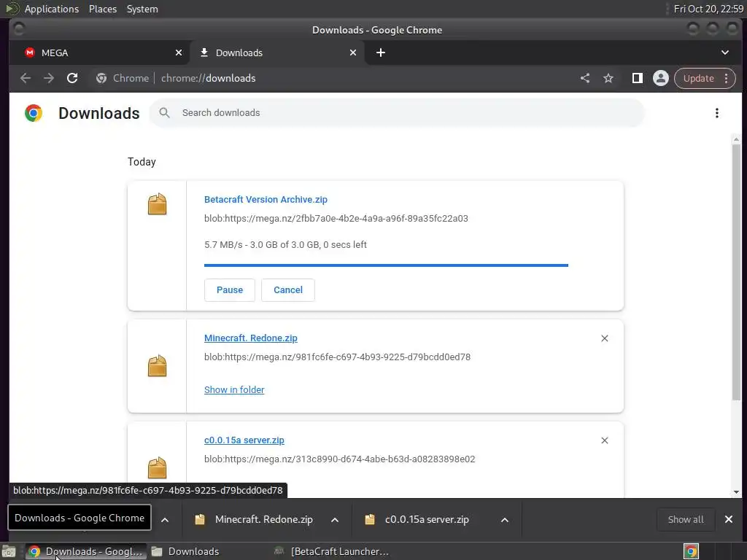747x560 pixels.
Task: Expand the tab search chevron
Action: (x=724, y=52)
